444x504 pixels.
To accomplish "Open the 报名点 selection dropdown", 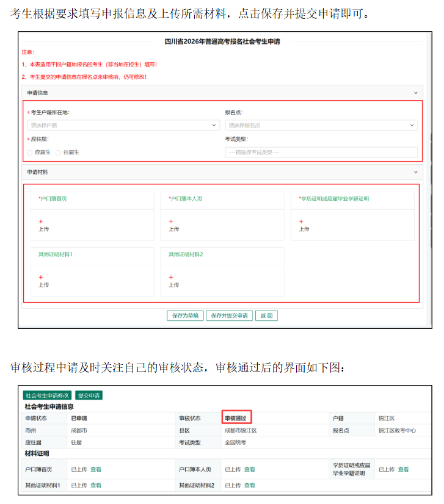I will coord(321,125).
